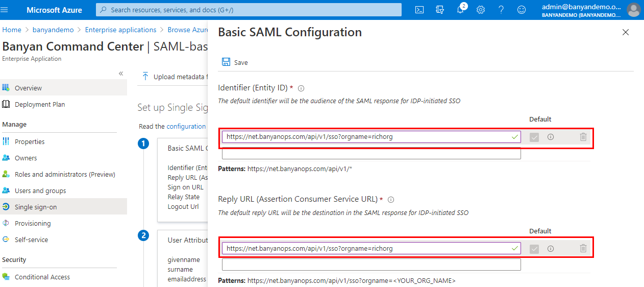Image resolution: width=644 pixels, height=287 pixels.
Task: Collapse the left sidebar menu
Action: tap(121, 74)
